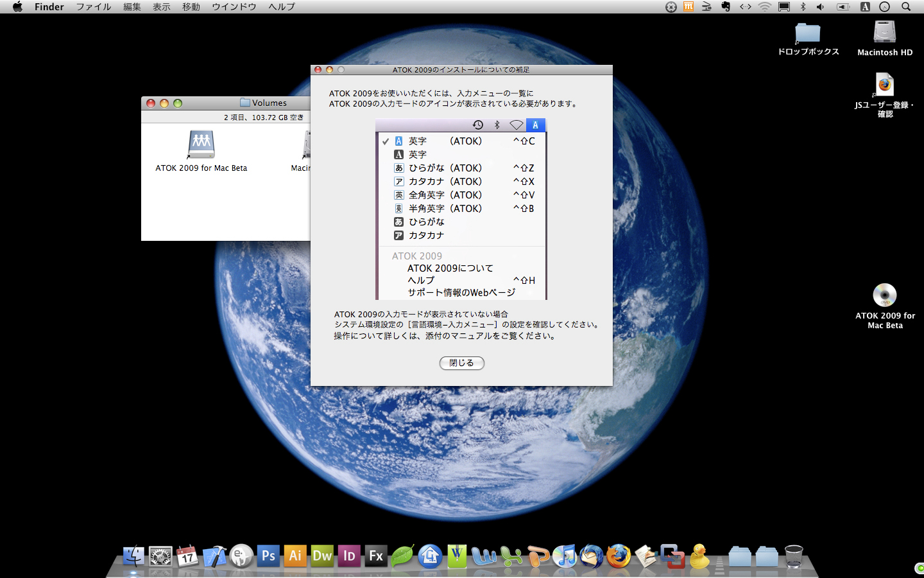Open the ファイル menu
Image resolution: width=924 pixels, height=578 pixels.
(x=94, y=6)
